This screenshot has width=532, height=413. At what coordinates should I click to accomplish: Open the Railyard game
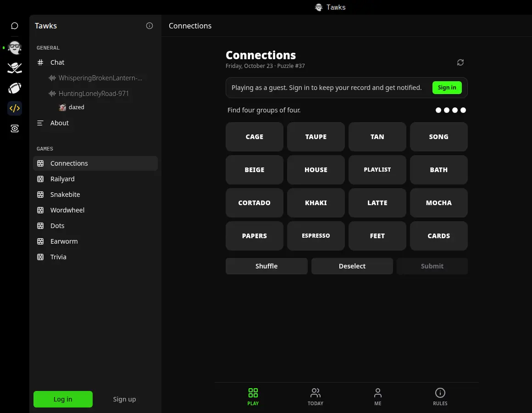pyautogui.click(x=95, y=179)
